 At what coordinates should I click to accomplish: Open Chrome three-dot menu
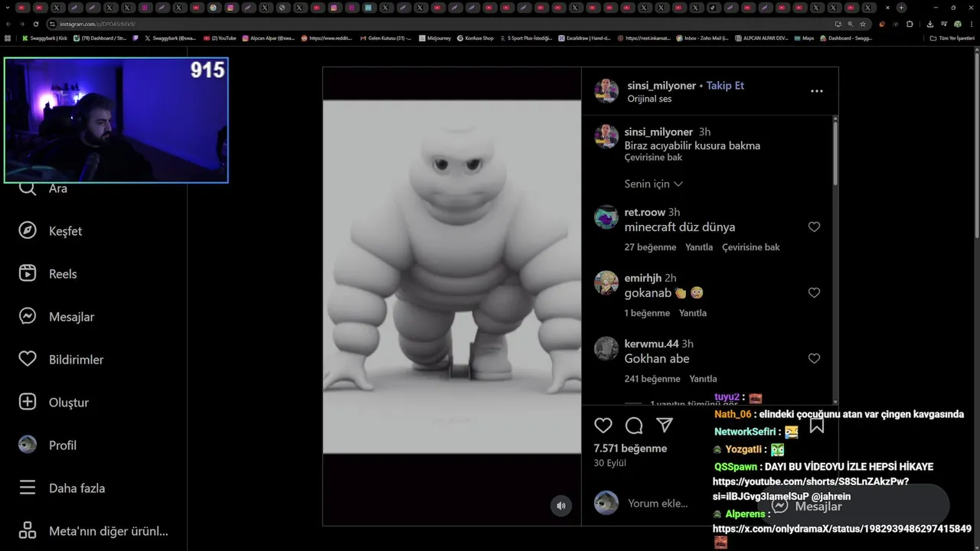point(970,24)
